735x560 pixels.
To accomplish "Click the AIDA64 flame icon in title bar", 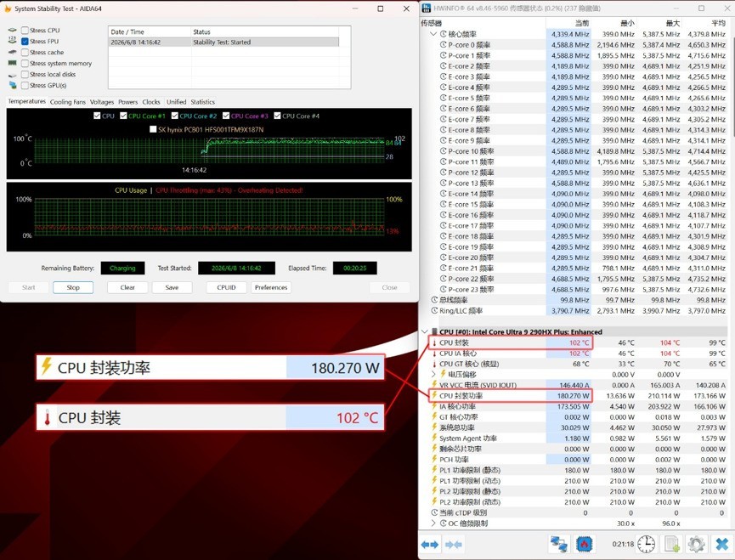I will click(8, 8).
